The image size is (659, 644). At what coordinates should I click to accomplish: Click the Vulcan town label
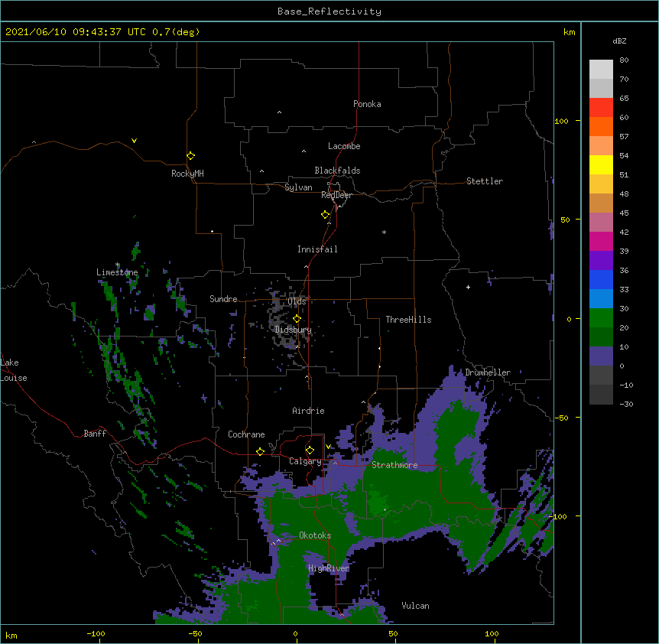(x=415, y=606)
